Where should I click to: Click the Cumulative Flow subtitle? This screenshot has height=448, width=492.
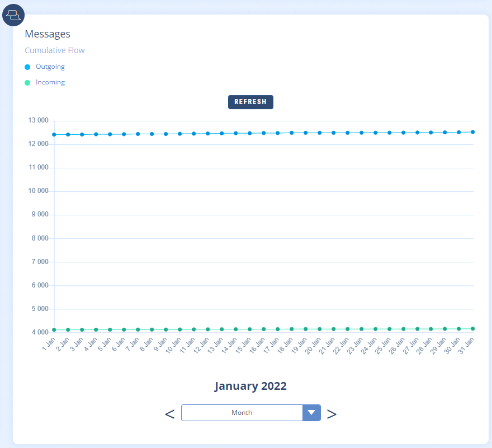tap(55, 50)
